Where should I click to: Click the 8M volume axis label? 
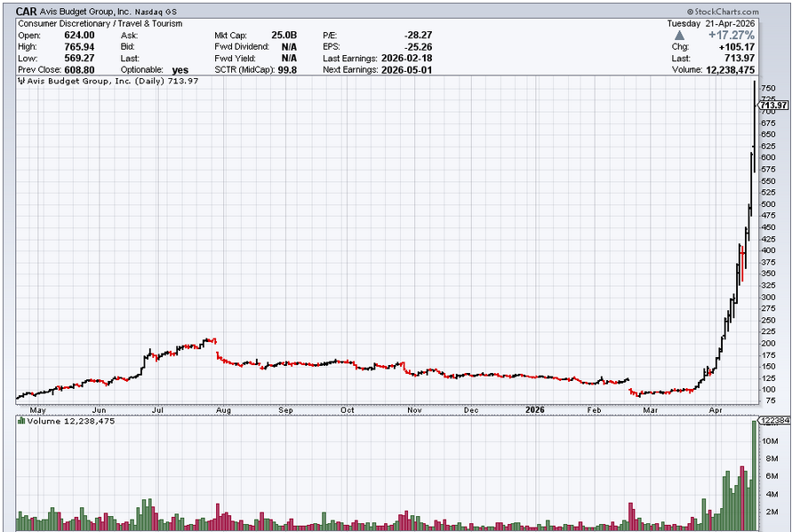772,459
